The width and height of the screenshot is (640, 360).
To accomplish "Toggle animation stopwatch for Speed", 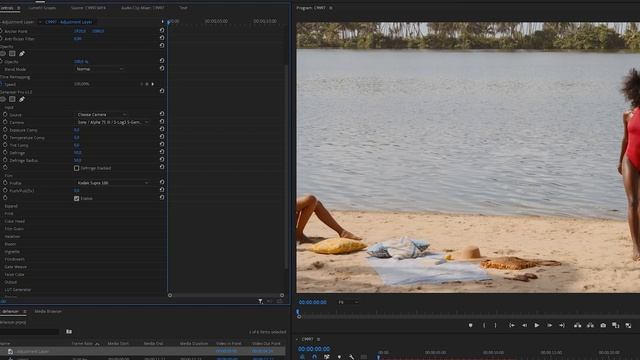I will click(x=1, y=84).
